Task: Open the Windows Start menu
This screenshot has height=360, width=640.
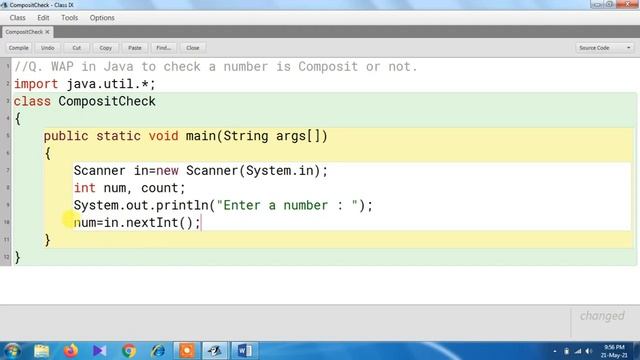Action: pyautogui.click(x=12, y=351)
